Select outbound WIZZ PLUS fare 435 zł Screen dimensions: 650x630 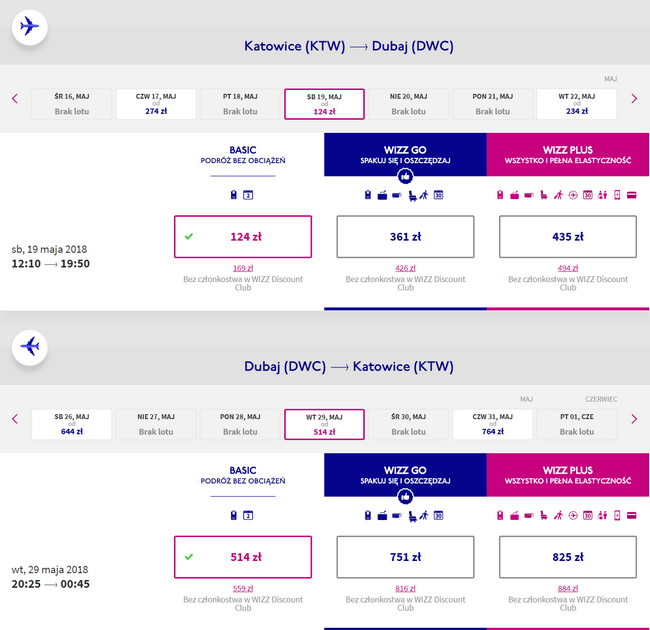(568, 237)
